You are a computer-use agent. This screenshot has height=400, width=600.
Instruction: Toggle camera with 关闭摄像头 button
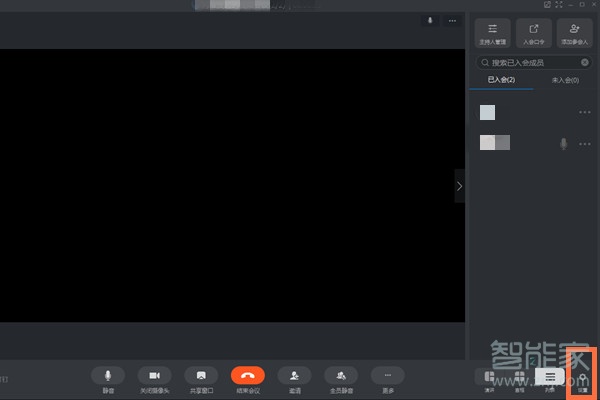[154, 375]
